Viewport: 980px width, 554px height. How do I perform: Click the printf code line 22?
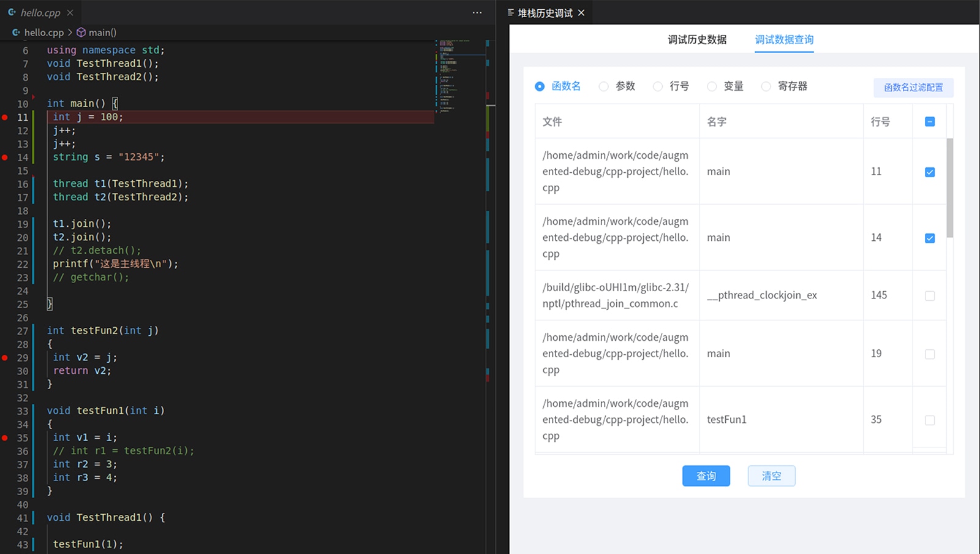115,264
